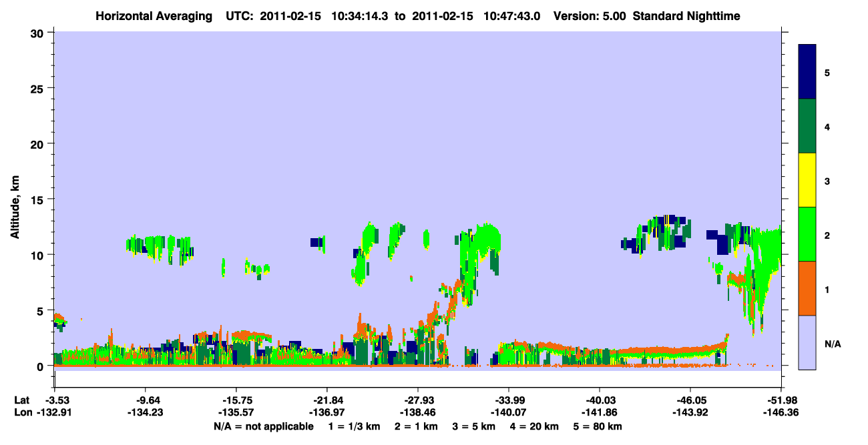Click longitude value -136.97

(x=327, y=412)
